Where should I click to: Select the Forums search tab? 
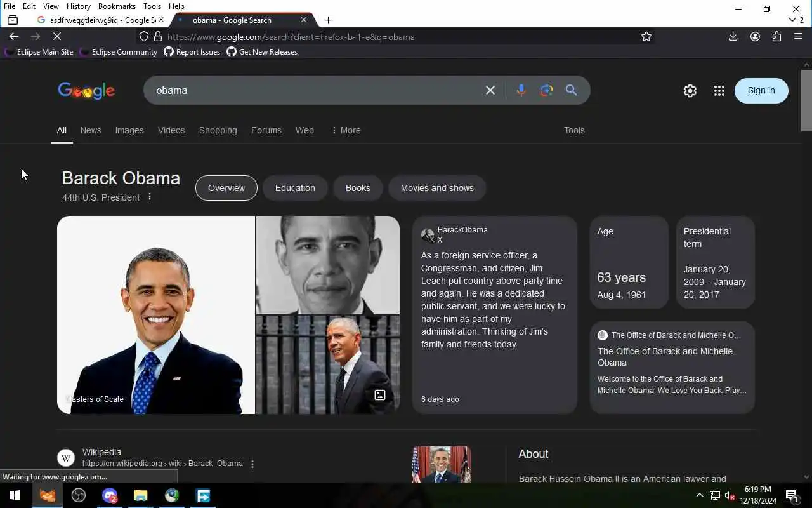[x=266, y=130]
